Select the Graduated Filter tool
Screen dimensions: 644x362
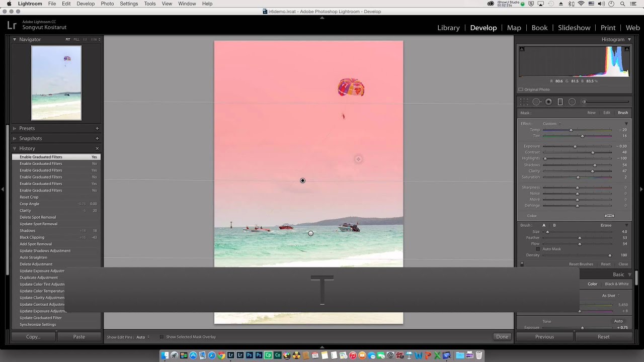[x=560, y=102]
